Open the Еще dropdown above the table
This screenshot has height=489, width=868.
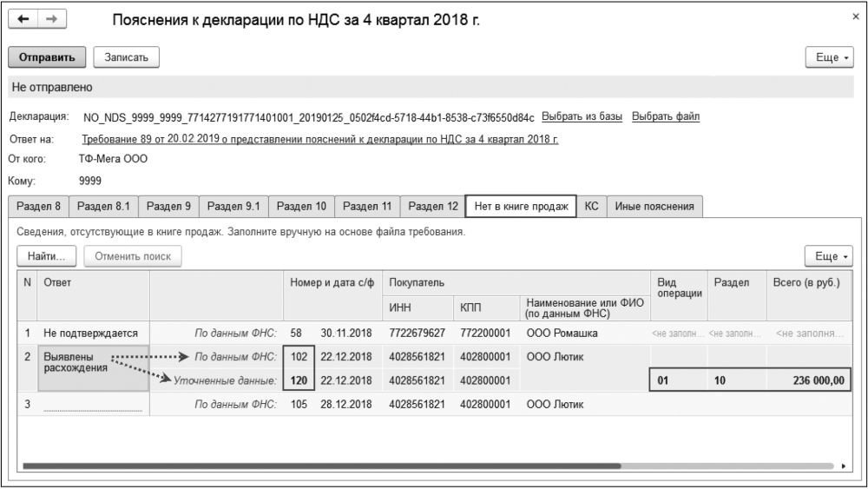click(829, 256)
